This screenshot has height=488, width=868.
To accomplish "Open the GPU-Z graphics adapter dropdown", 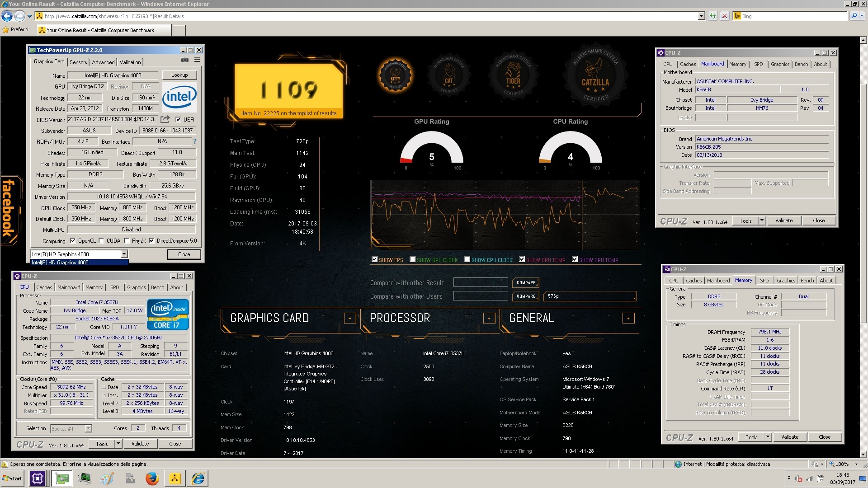I will 124,254.
